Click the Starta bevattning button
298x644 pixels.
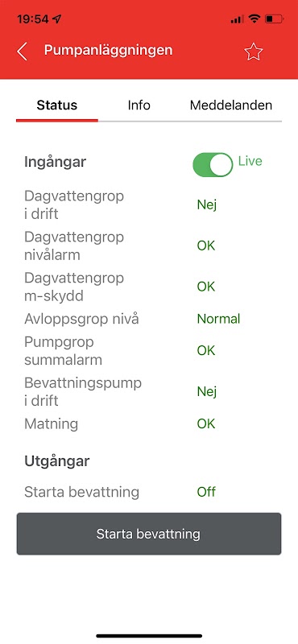tap(149, 534)
